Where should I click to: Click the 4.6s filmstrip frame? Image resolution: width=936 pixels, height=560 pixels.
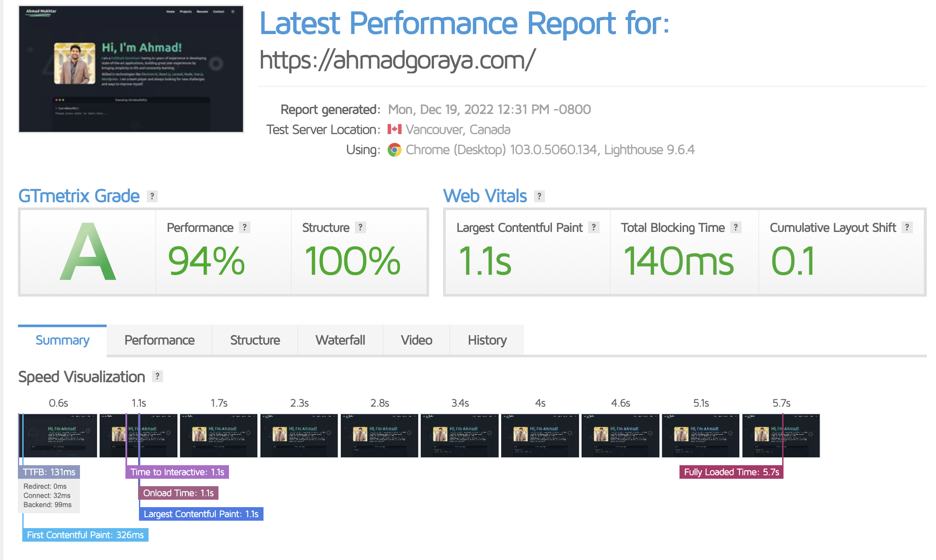point(621,436)
